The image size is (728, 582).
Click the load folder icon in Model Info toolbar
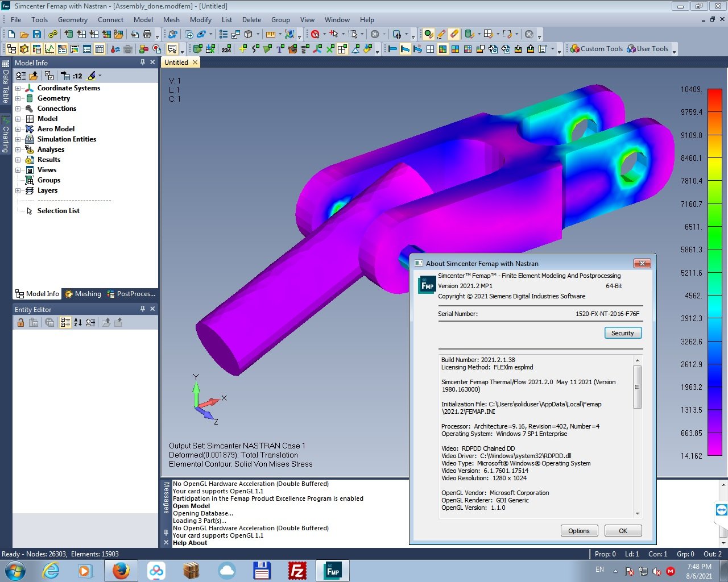tap(34, 76)
